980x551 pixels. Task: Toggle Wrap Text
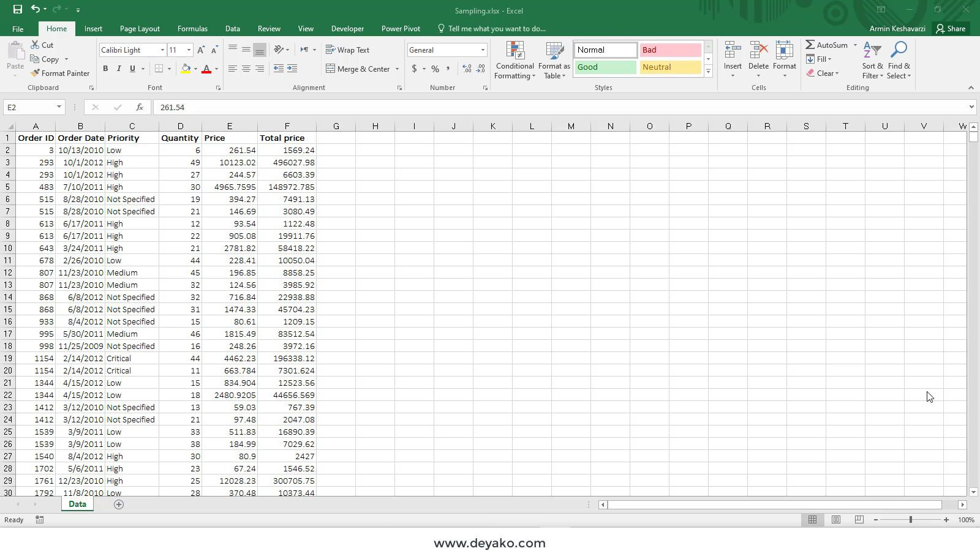pos(348,50)
